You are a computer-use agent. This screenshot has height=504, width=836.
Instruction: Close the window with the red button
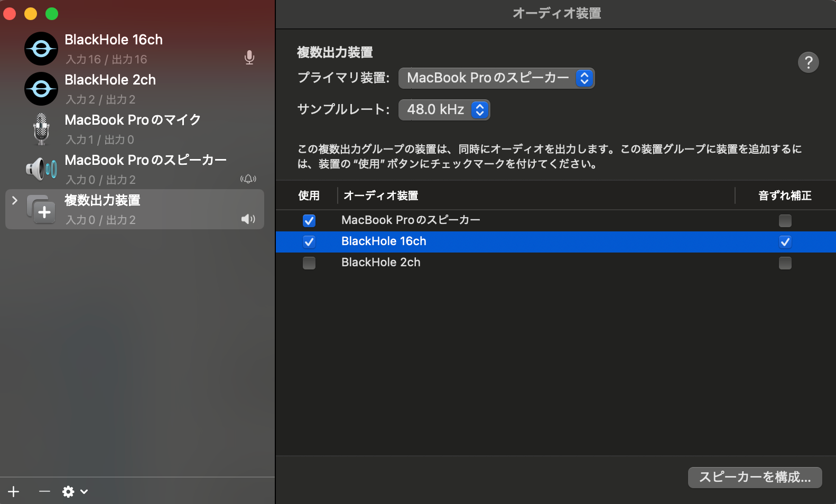tap(10, 14)
